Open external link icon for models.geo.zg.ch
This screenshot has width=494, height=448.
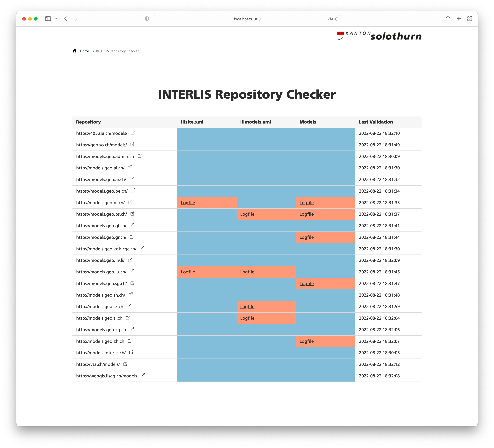132,329
